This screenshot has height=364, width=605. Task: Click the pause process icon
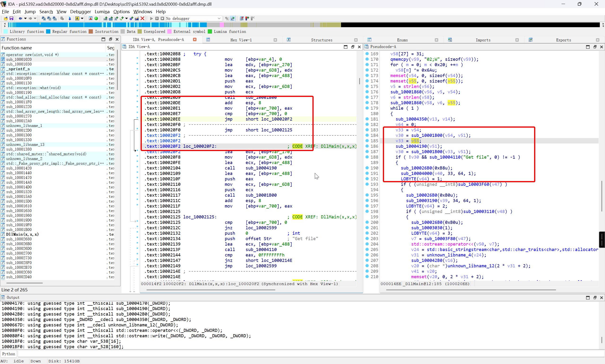click(x=157, y=18)
